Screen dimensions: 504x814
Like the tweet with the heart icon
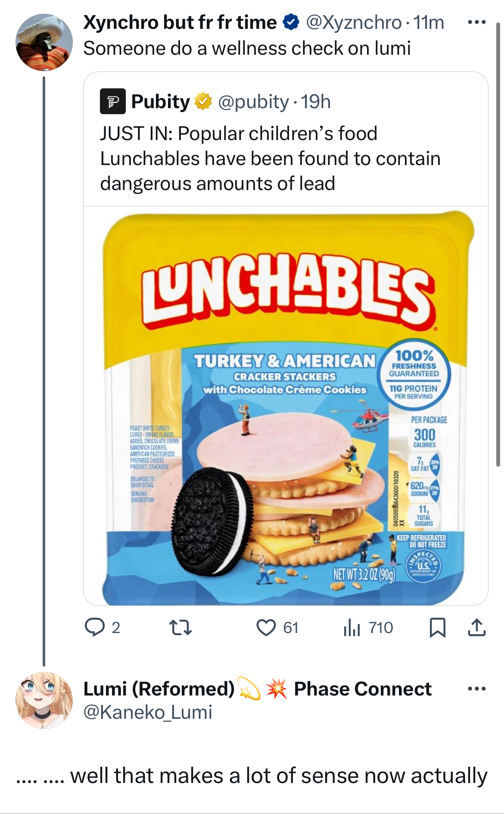266,627
